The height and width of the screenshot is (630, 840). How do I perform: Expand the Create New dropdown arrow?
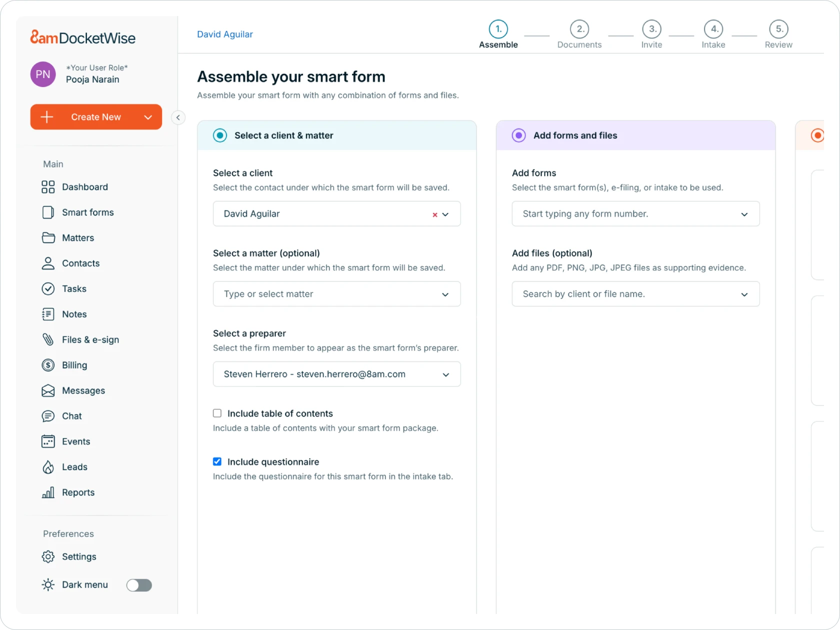click(x=148, y=117)
